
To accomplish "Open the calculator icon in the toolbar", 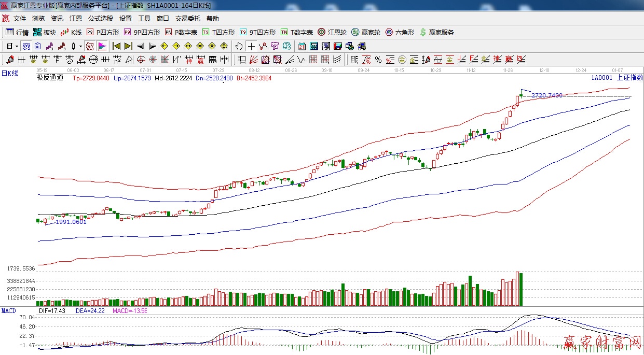I will click(313, 46).
